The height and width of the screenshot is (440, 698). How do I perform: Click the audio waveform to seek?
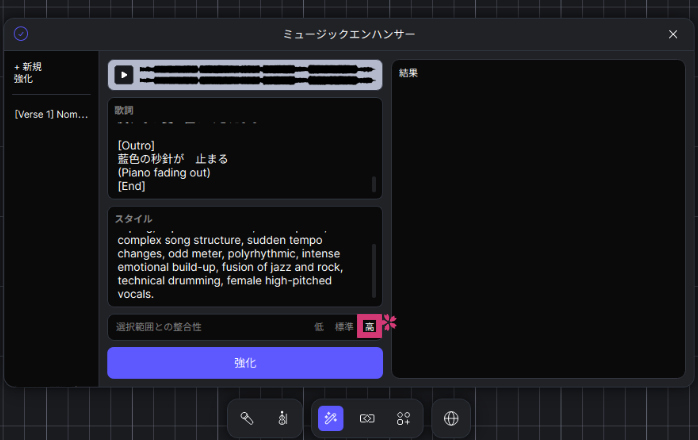coord(258,74)
